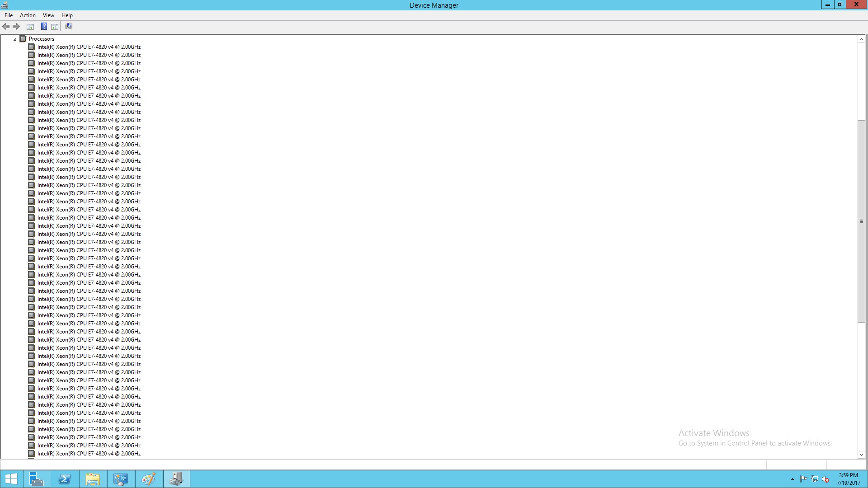This screenshot has height=488, width=868.
Task: Click the Forward arrow toolbar button
Action: [x=16, y=27]
